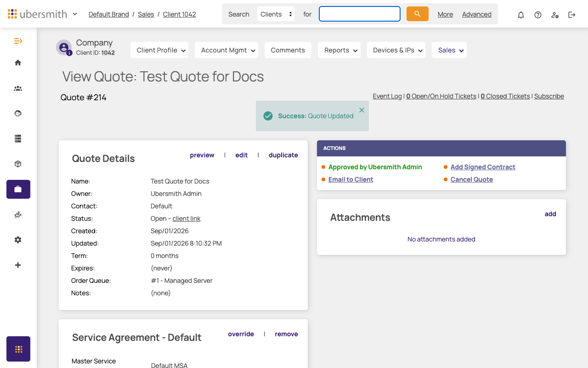Open the Clients search type dropdown
This screenshot has width=588, height=368.
pyautogui.click(x=276, y=14)
